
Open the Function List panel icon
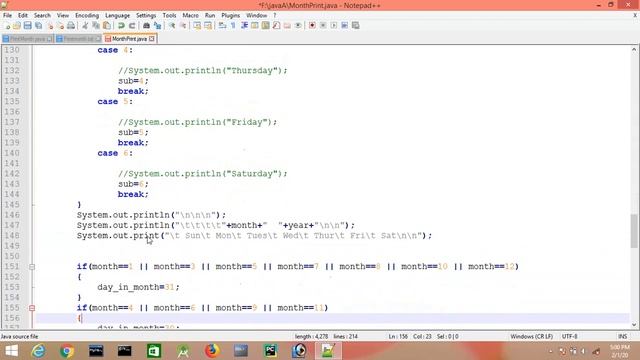[276, 26]
